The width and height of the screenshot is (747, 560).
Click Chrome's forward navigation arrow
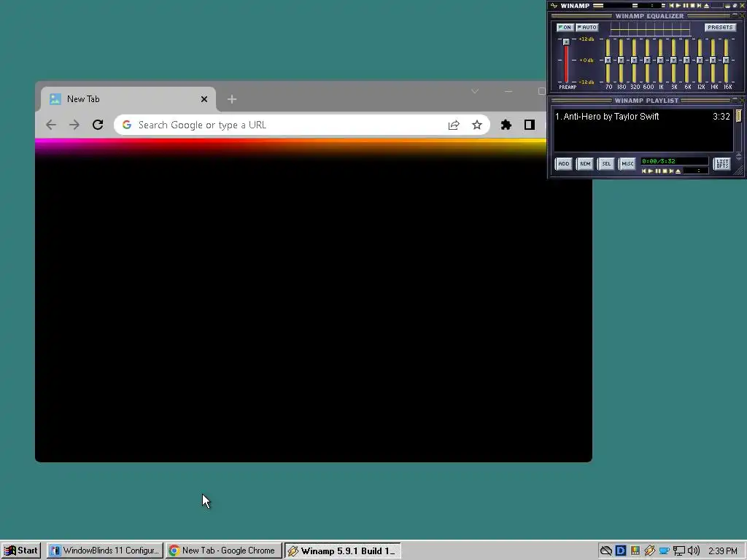click(x=74, y=125)
